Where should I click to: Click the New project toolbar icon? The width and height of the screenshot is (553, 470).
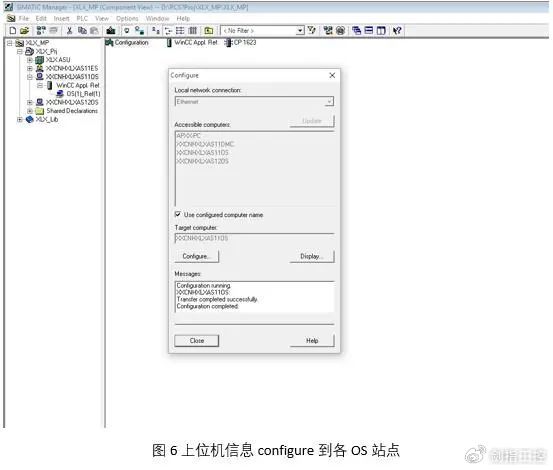pos(13,31)
